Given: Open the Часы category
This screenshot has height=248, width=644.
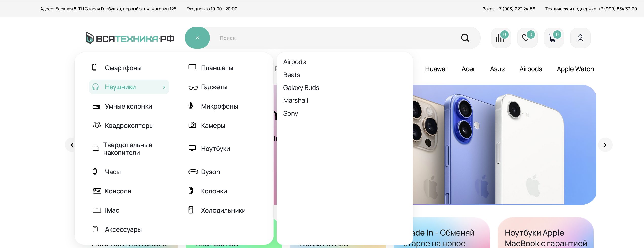Looking at the screenshot, I should coord(113,172).
